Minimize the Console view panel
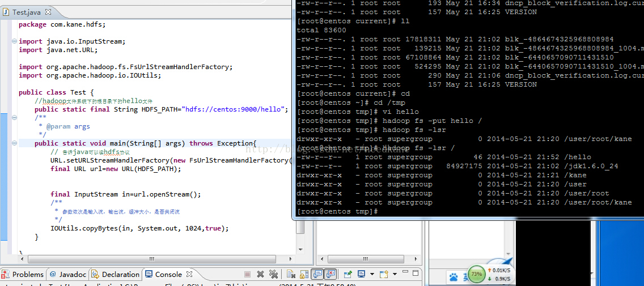Screen dimensions: 644x286 (x=405, y=271)
